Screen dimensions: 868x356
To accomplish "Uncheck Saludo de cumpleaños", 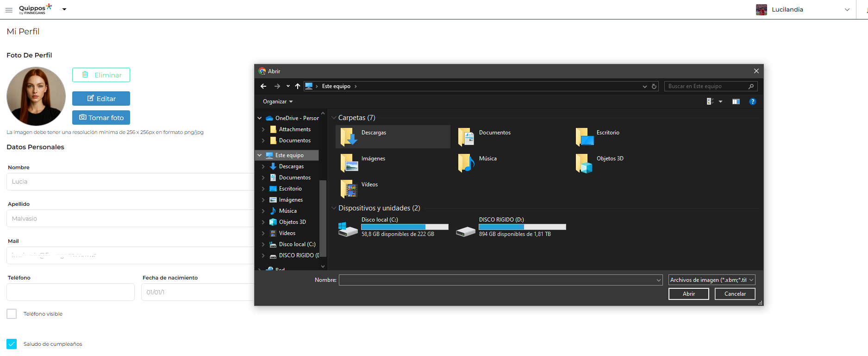I will pyautogui.click(x=12, y=344).
